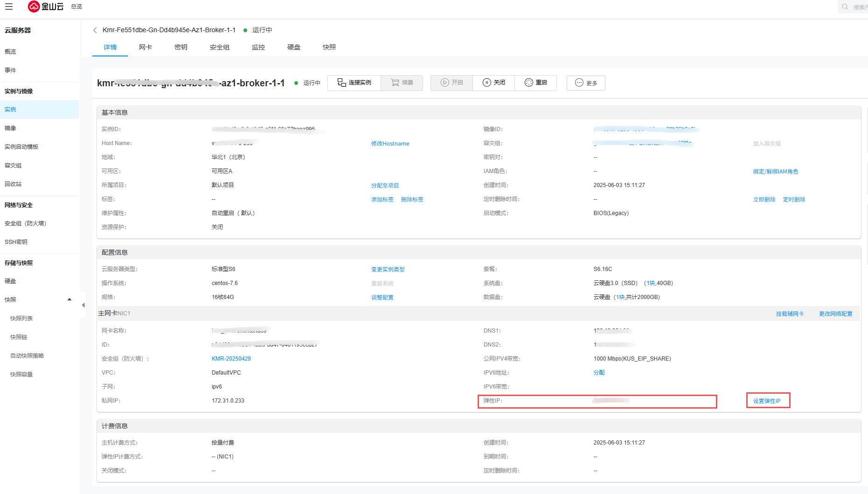
Task: Open the hamburger navigation menu
Action: pyautogui.click(x=9, y=7)
